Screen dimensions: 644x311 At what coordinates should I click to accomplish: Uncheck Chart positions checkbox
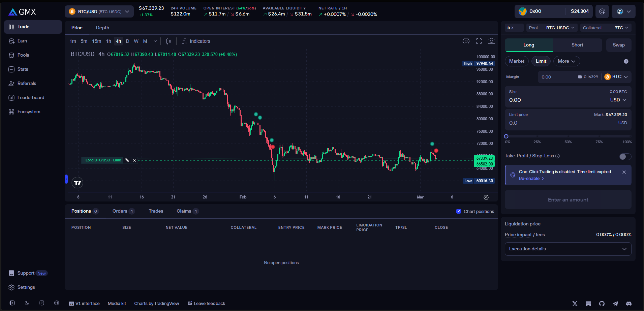pos(459,211)
